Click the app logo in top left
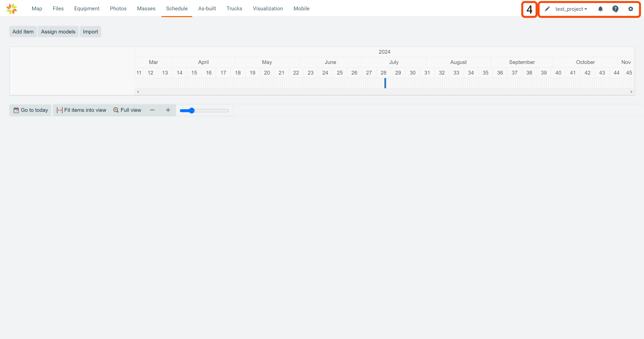 pyautogui.click(x=12, y=9)
